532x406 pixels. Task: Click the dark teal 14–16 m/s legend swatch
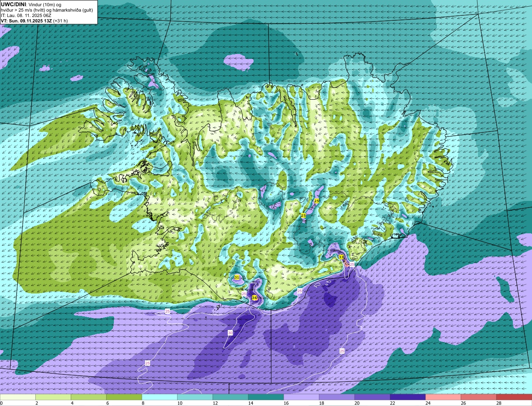click(266, 397)
